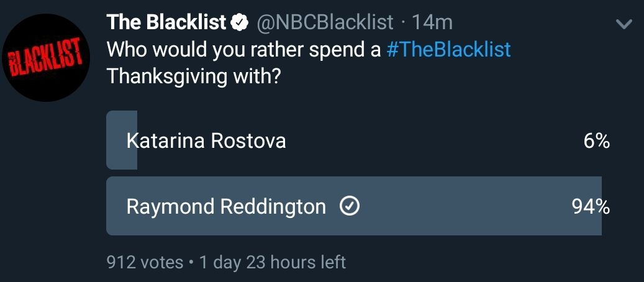Click the 912 votes count
644x282 pixels.
(145, 262)
